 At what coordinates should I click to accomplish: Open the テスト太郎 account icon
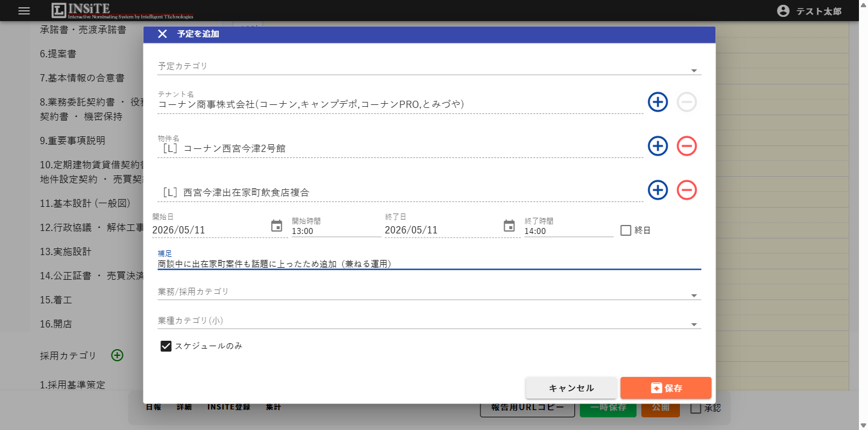point(783,11)
